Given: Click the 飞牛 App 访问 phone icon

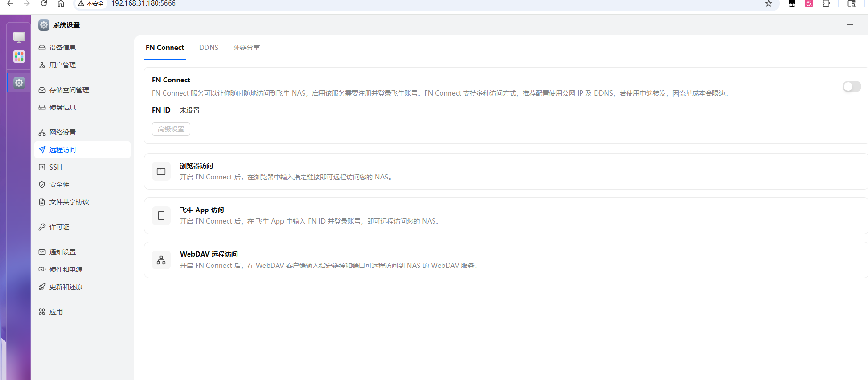Looking at the screenshot, I should 161,216.
